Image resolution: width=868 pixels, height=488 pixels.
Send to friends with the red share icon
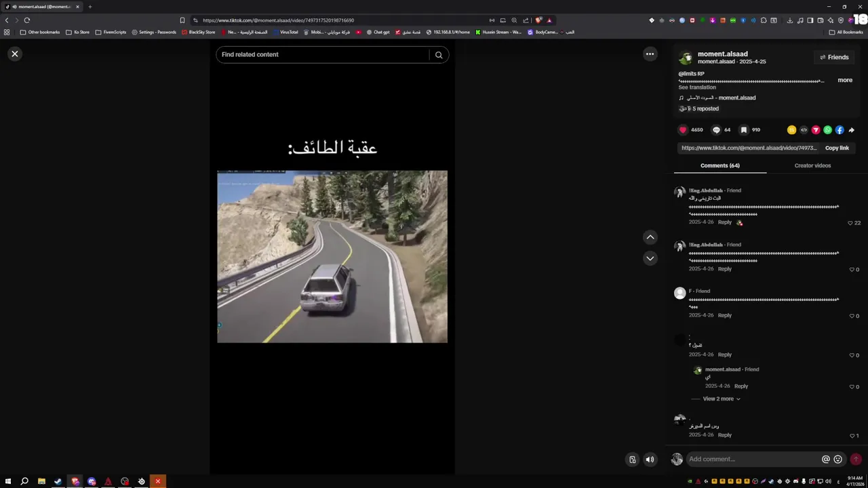816,130
